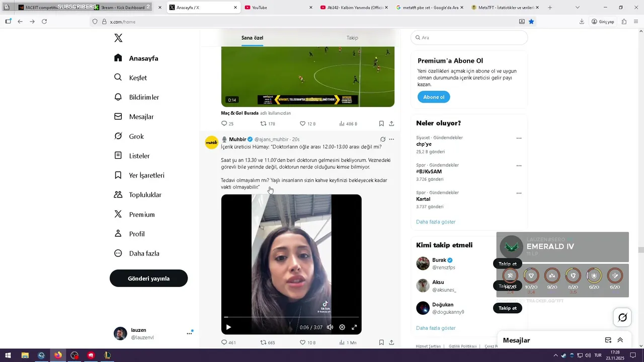Bookmark the Maç & Gol Burada post

[381, 124]
